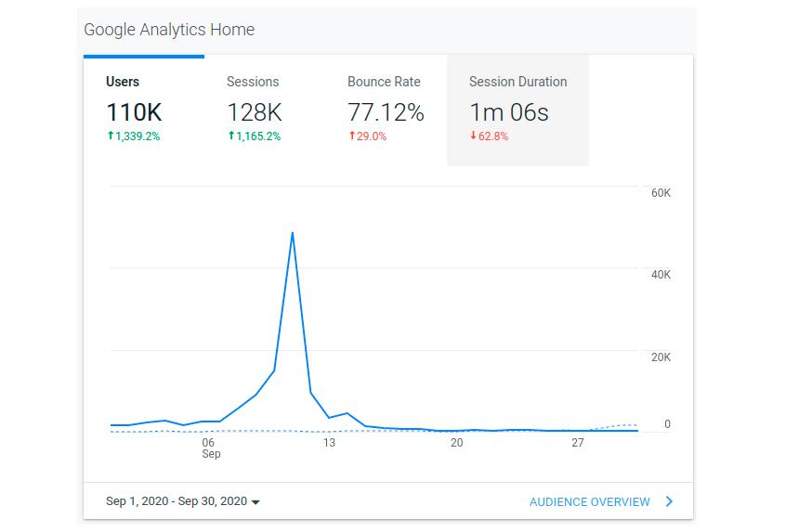This screenshot has height=532, width=786.
Task: Click the '1,339.2%' users change figure
Action: tap(138, 136)
